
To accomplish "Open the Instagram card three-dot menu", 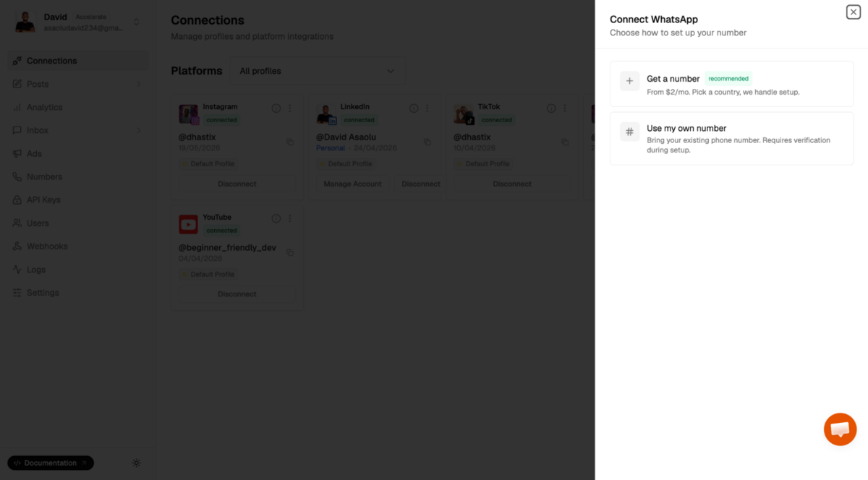I will (x=290, y=108).
